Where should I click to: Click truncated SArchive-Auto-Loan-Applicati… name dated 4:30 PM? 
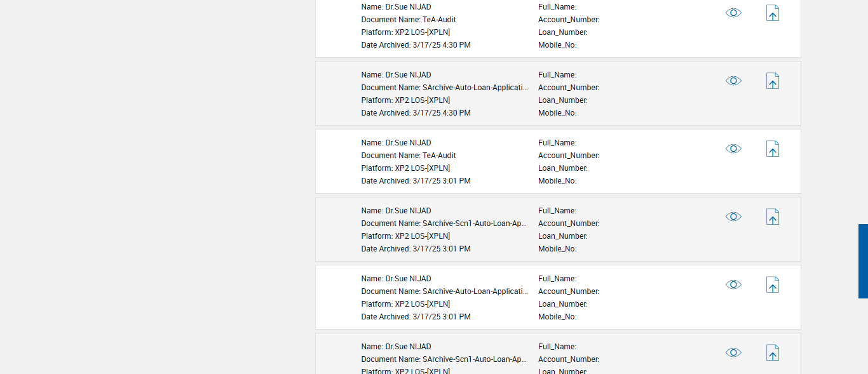click(475, 88)
